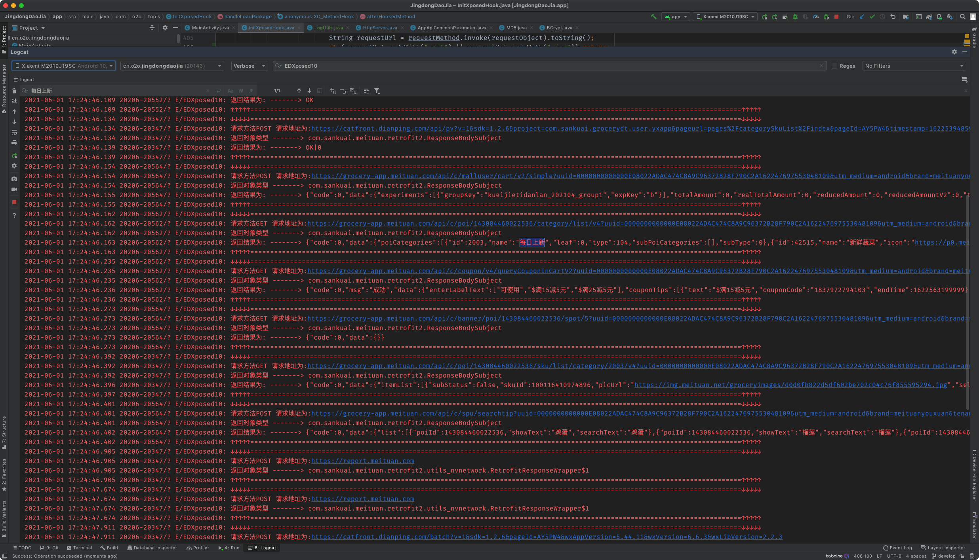Open the Profiler tool window
The image size is (979, 560).
(198, 548)
